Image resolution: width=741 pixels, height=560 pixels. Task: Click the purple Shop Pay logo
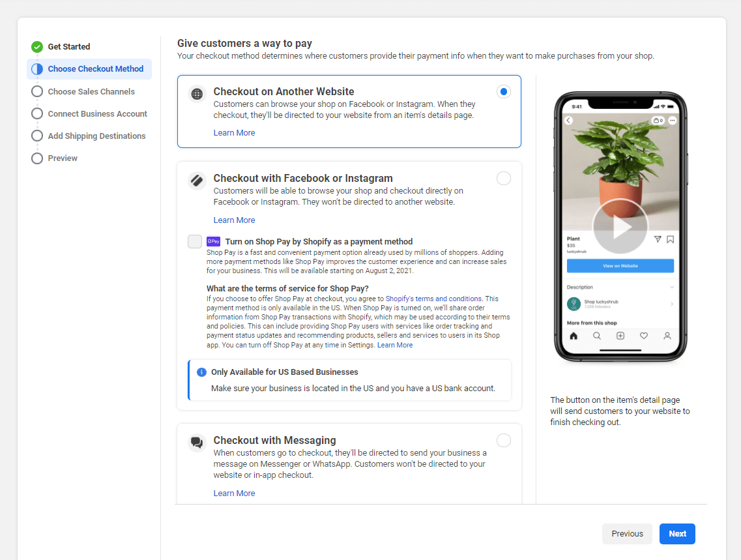tap(214, 241)
